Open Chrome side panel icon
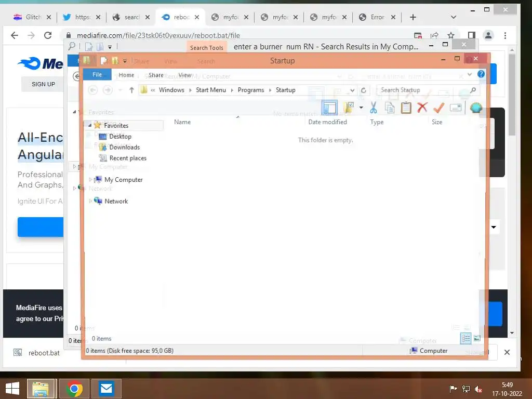This screenshot has width=532, height=399. (x=471, y=35)
